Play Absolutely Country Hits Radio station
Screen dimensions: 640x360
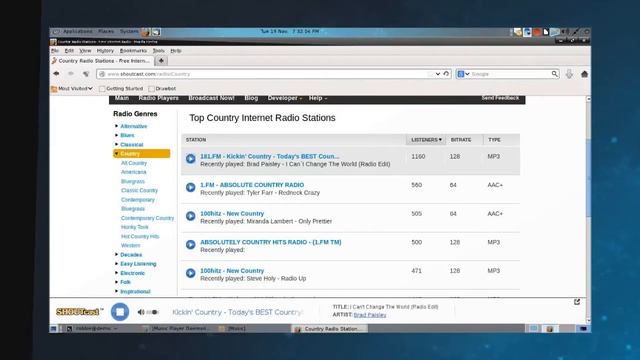tap(191, 244)
